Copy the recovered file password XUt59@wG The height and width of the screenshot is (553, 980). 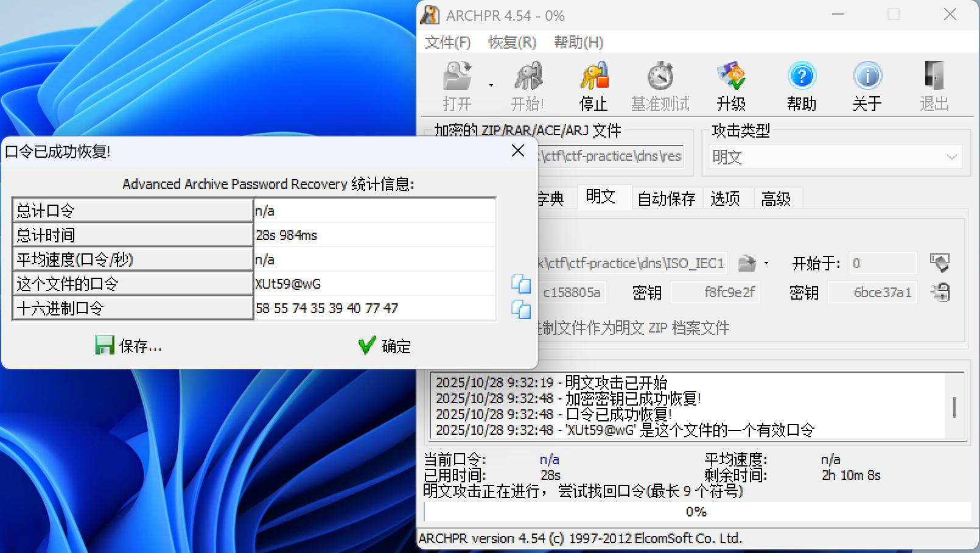tap(520, 284)
